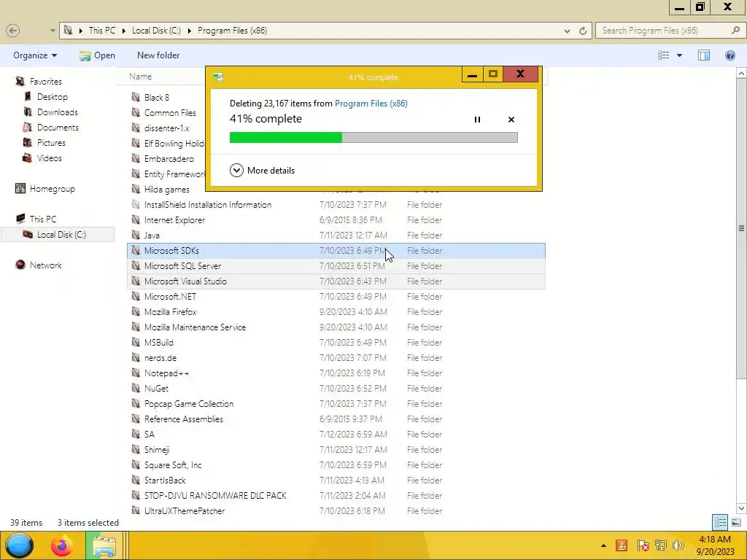747x560 pixels.
Task: Open the volume speaker tray icon
Action: click(x=678, y=545)
